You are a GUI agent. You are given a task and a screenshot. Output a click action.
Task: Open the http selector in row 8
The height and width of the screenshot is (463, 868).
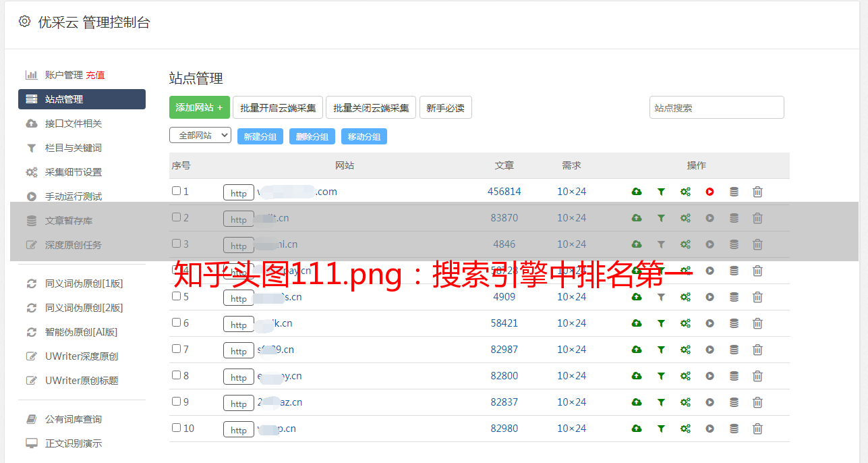tap(239, 377)
